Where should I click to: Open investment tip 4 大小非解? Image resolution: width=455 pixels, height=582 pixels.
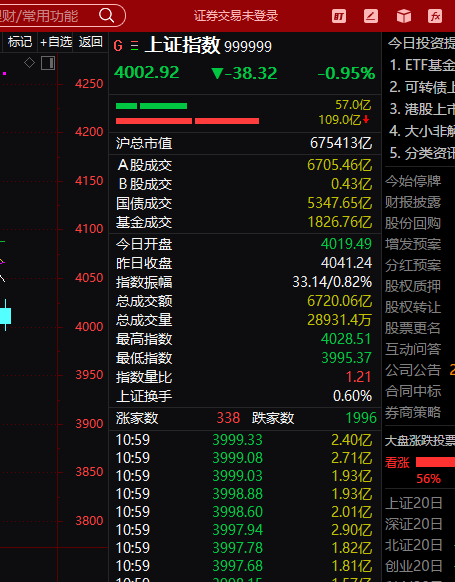[422, 131]
